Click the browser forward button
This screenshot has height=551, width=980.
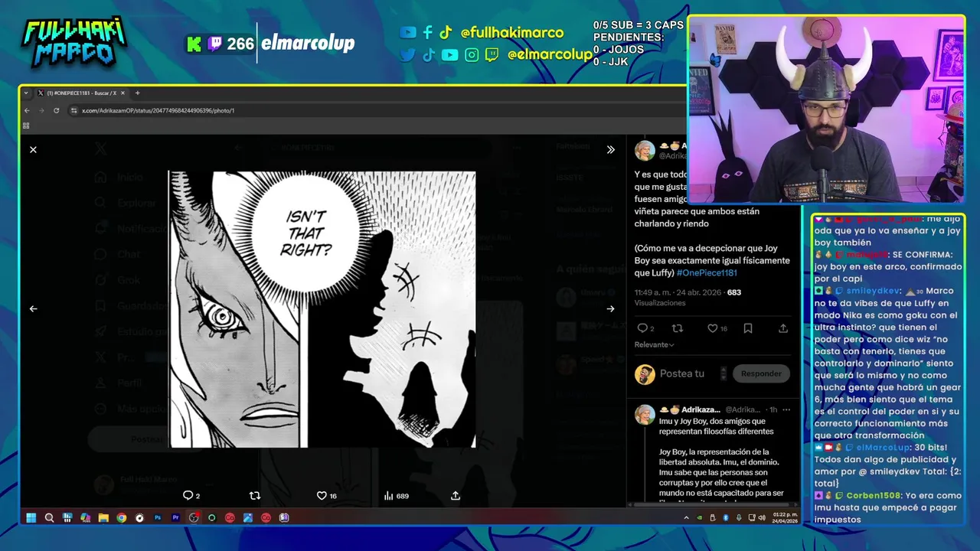click(41, 110)
